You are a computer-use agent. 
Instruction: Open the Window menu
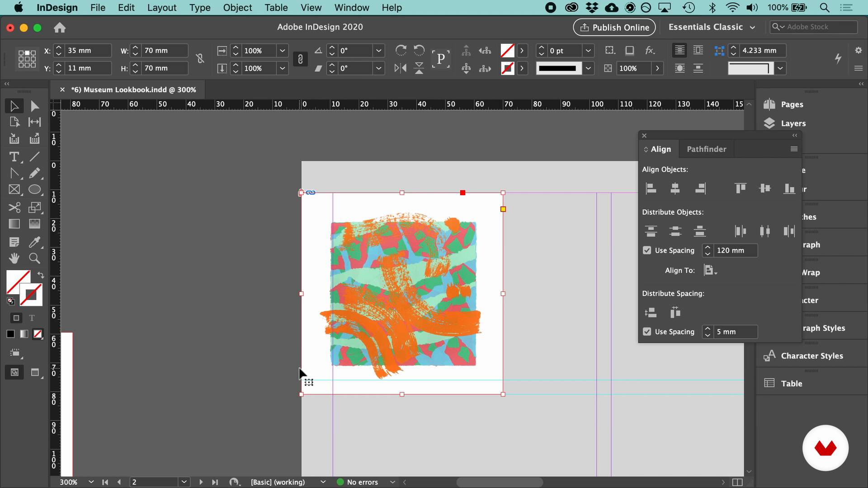click(x=352, y=8)
